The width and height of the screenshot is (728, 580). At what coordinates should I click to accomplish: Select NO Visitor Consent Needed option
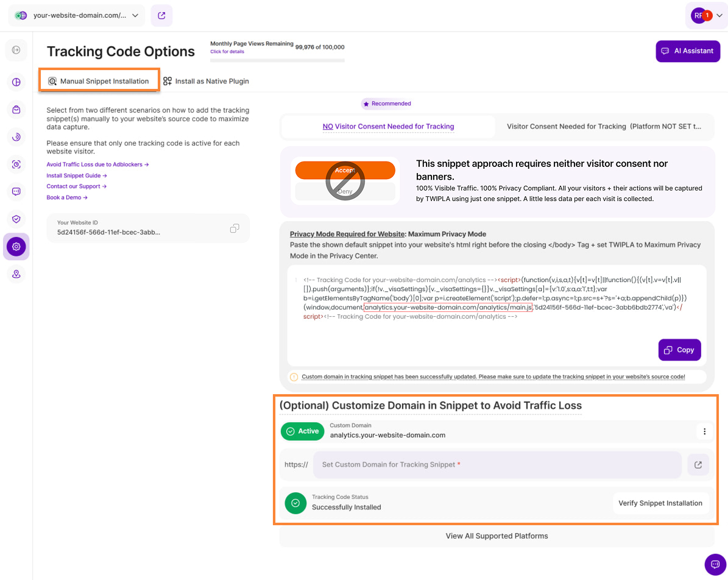pos(388,127)
